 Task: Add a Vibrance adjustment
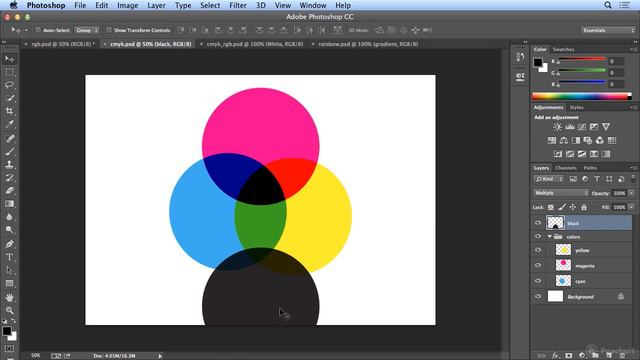(606, 127)
